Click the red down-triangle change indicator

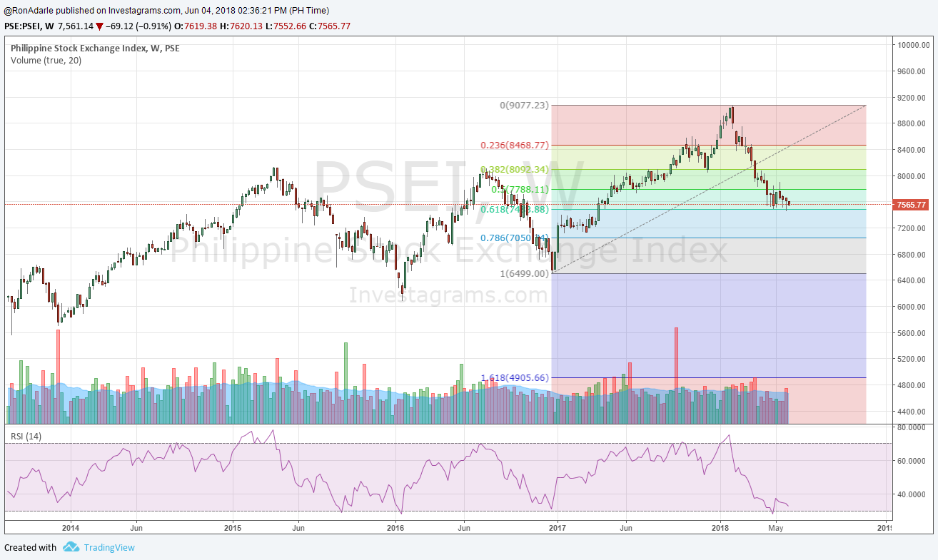pyautogui.click(x=100, y=26)
